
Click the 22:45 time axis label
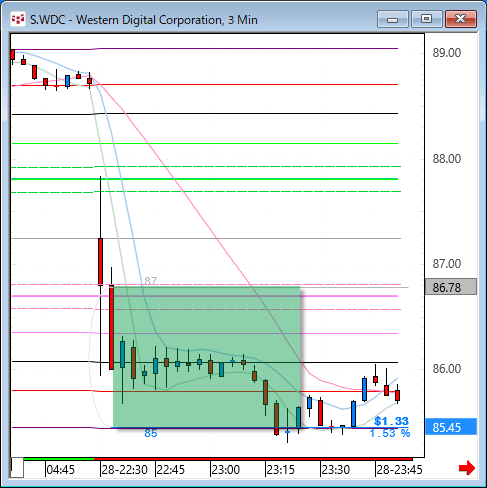coord(170,470)
